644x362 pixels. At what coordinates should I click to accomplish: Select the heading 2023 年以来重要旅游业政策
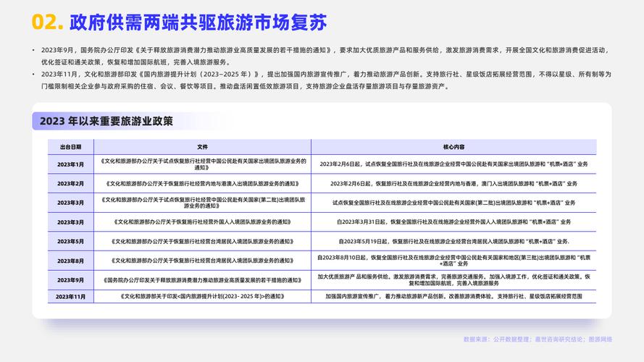(x=106, y=121)
